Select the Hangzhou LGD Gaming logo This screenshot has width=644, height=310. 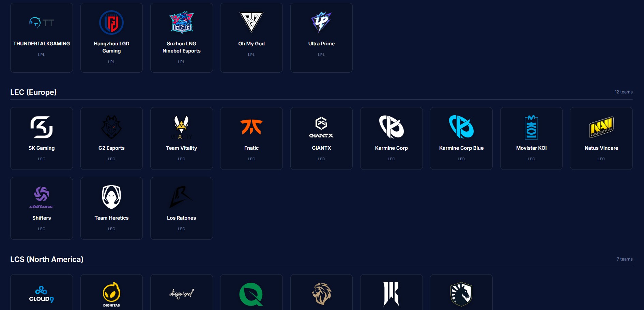(x=111, y=23)
